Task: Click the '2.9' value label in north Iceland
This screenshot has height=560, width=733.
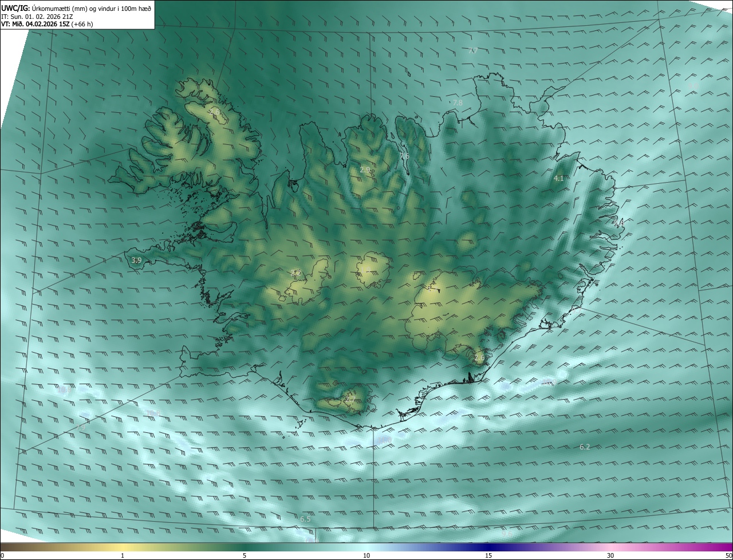Action: click(365, 170)
